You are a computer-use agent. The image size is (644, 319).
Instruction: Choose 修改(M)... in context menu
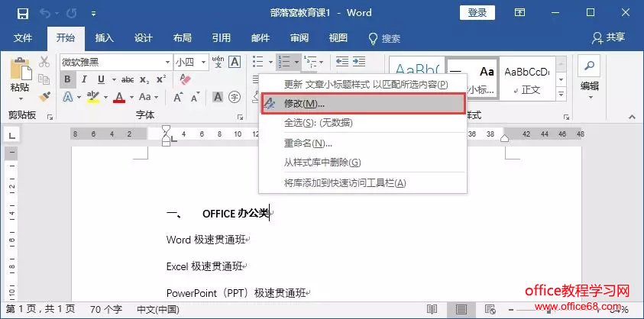(363, 104)
